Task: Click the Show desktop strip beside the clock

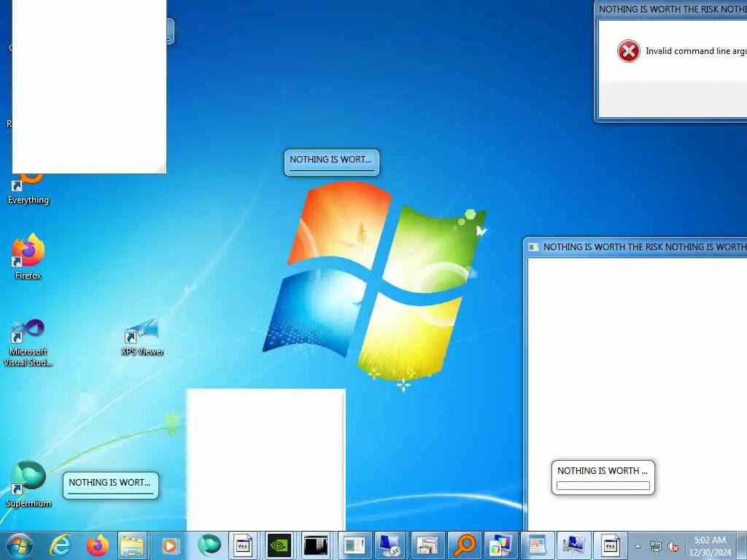Action: click(742, 545)
